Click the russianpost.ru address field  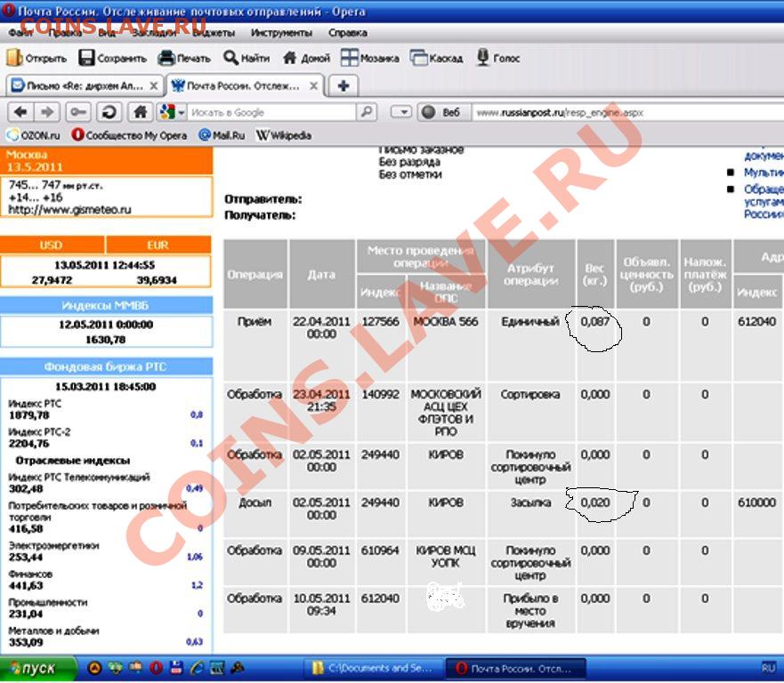[628, 112]
